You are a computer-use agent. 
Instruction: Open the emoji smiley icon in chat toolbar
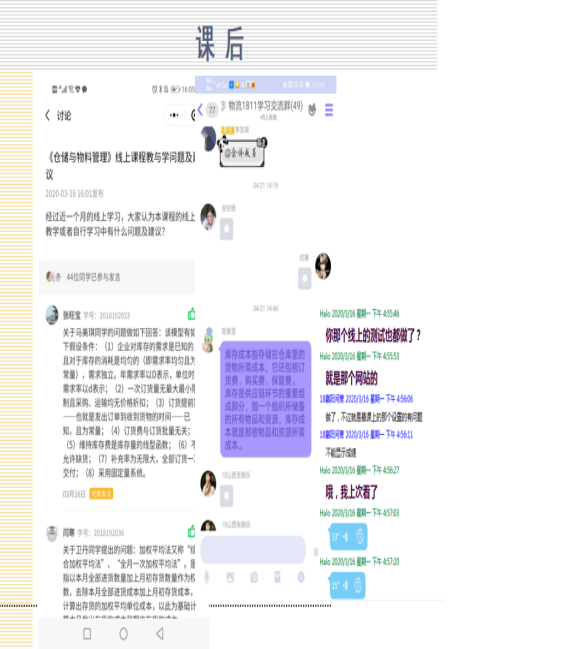click(x=301, y=577)
